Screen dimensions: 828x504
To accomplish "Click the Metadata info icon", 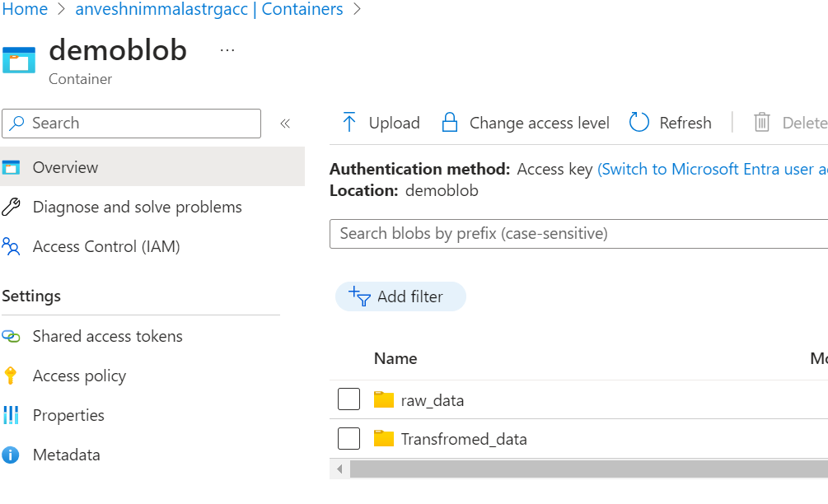I will 11,455.
